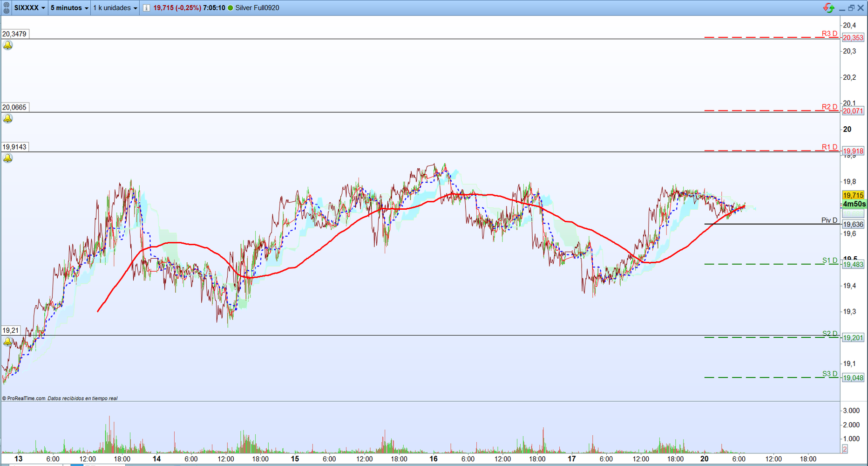Open the 5 minutos timeframe dropdown
The width and height of the screenshot is (868, 466).
[x=69, y=8]
